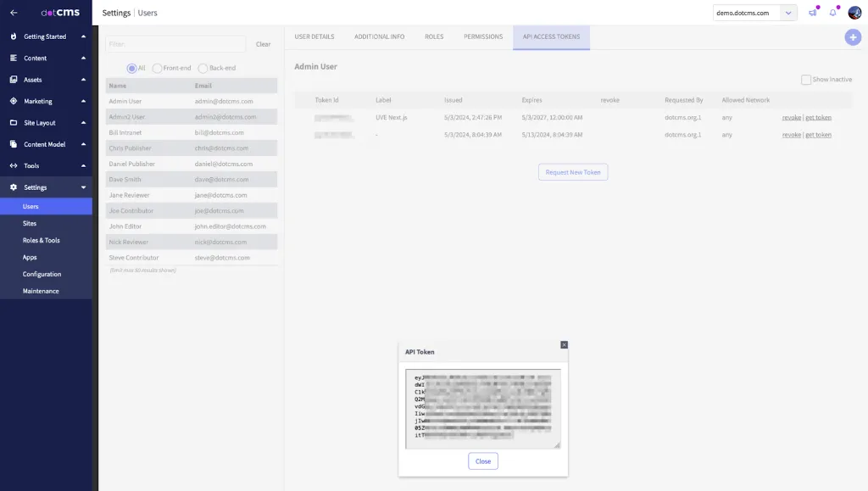
Task: Select the Back-end radio button
Action: click(203, 68)
